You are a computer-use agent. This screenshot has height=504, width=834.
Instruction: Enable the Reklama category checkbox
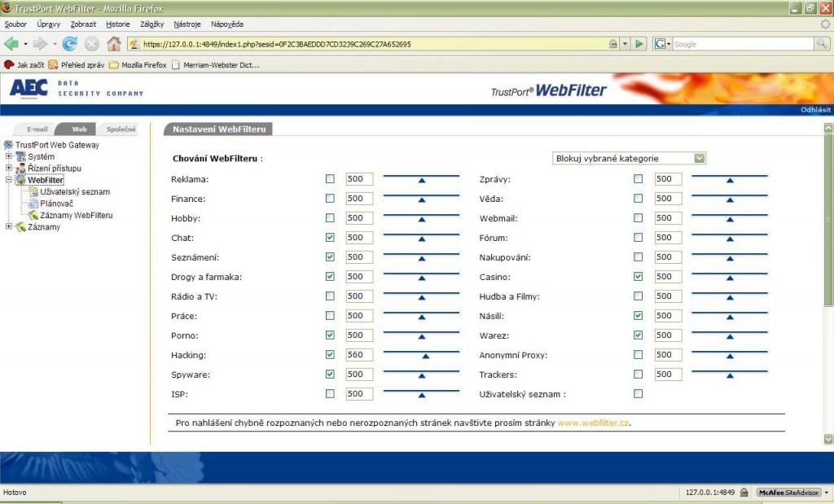coord(330,178)
